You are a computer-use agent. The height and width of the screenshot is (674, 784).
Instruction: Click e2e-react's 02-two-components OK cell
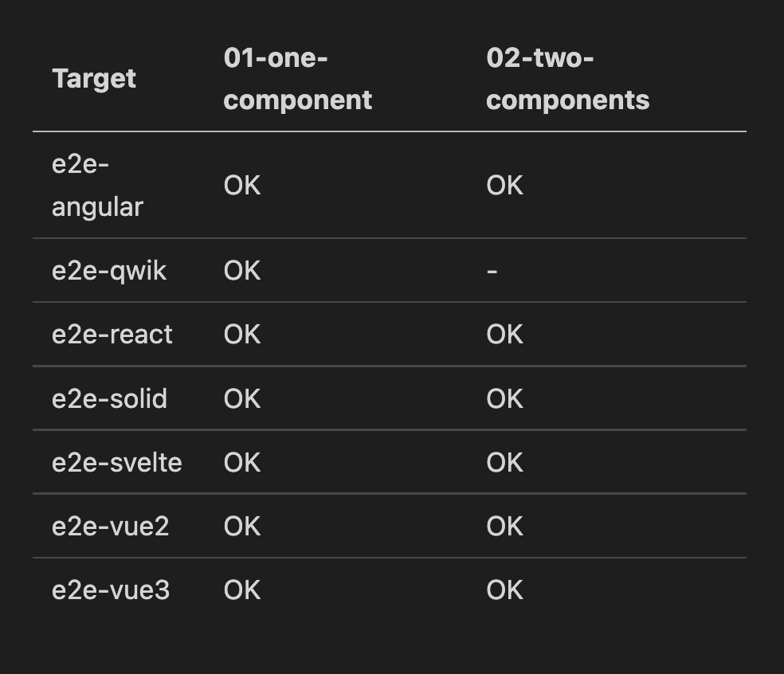[505, 335]
